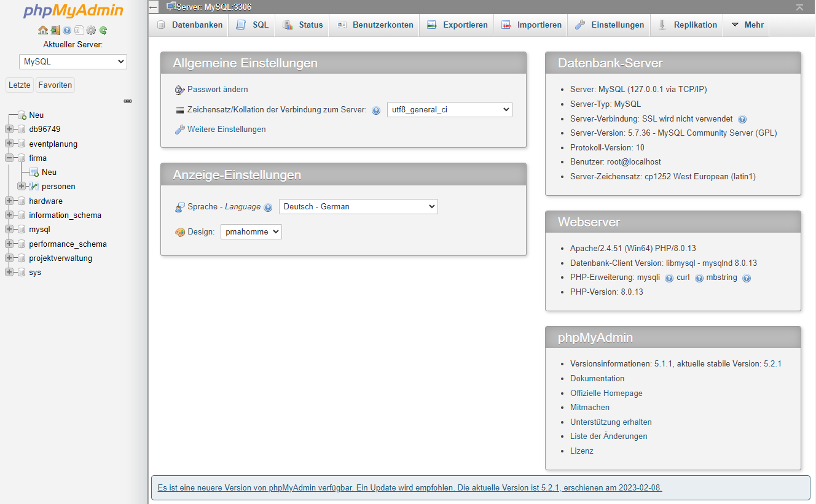Open the Einstellungen tab
Image resolution: width=816 pixels, height=504 pixels.
610,25
